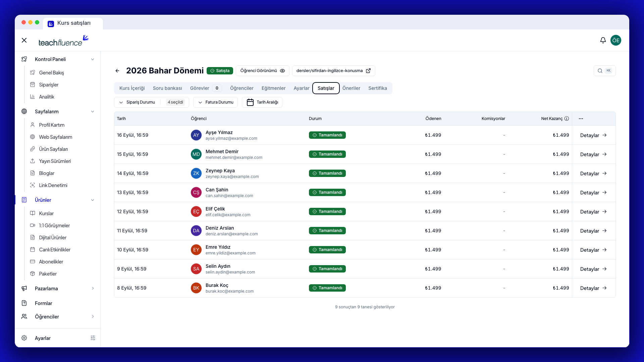Open the Fatura Durumu filter dropdown
This screenshot has width=644, height=362.
coord(216,102)
